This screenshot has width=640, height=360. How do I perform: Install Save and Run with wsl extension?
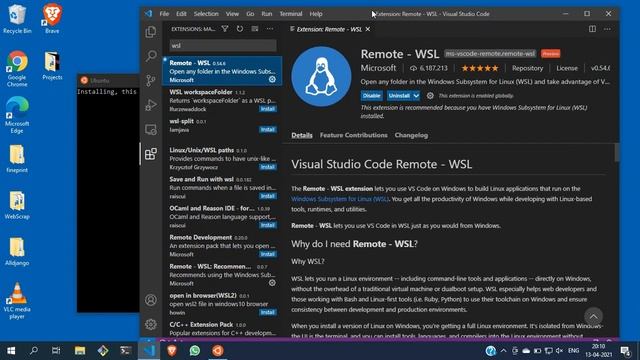268,196
